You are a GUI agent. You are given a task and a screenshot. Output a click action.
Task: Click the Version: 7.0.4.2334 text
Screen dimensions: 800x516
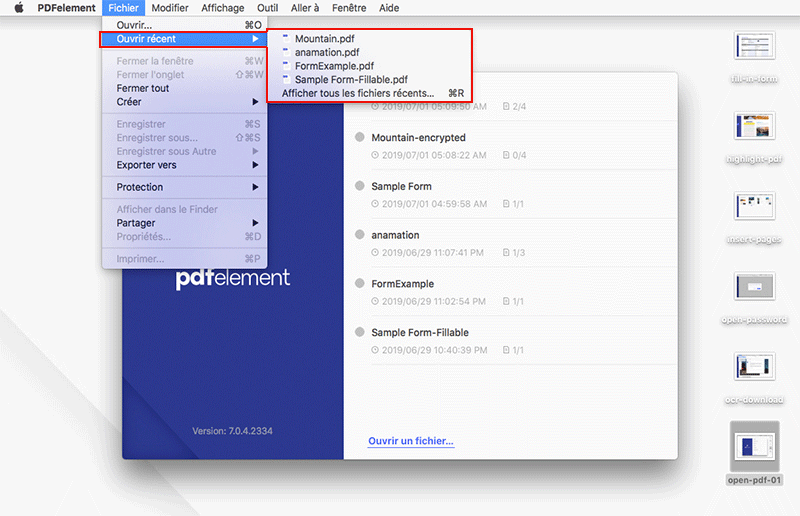(232, 431)
